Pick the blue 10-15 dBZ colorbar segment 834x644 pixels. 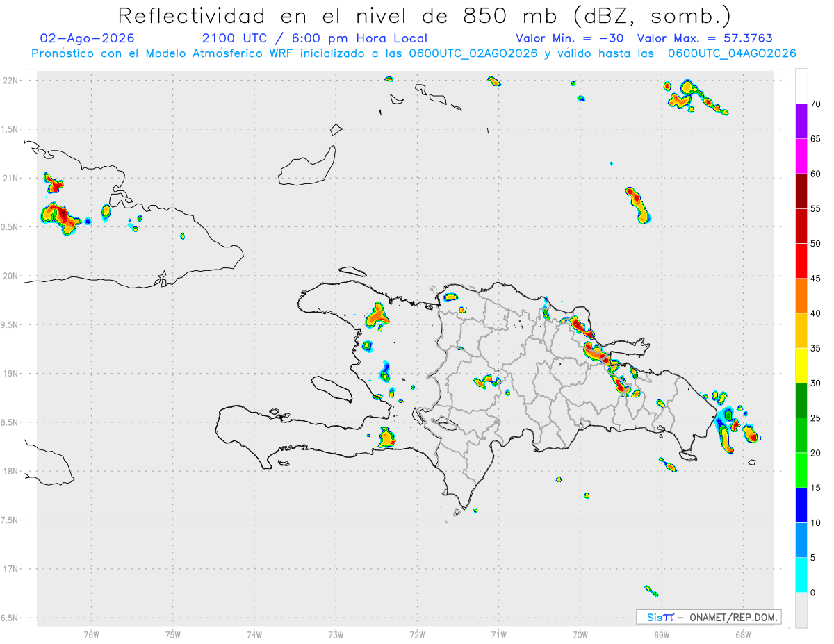pos(801,505)
